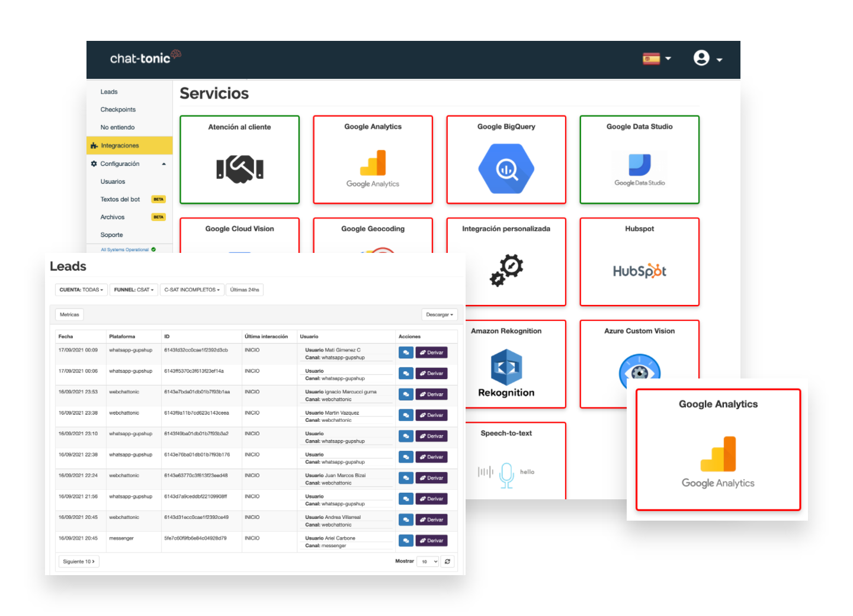Viewport: 853px width, 616px height.
Task: Open the Azure Custom Vision card
Action: (x=640, y=349)
